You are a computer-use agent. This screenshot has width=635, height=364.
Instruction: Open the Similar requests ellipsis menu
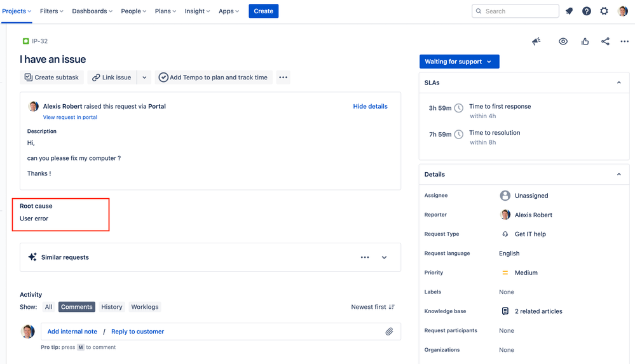coord(365,257)
